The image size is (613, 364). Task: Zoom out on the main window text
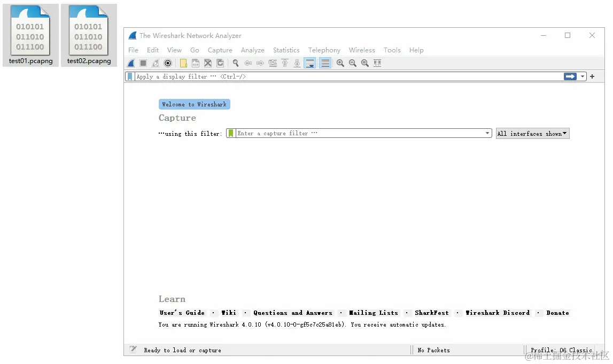353,63
